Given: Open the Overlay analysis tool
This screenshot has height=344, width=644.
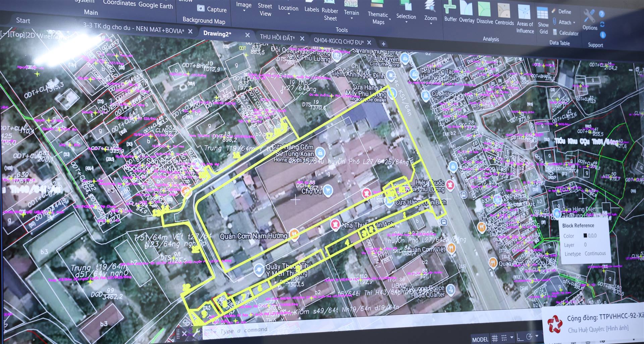Looking at the screenshot, I should click(467, 12).
